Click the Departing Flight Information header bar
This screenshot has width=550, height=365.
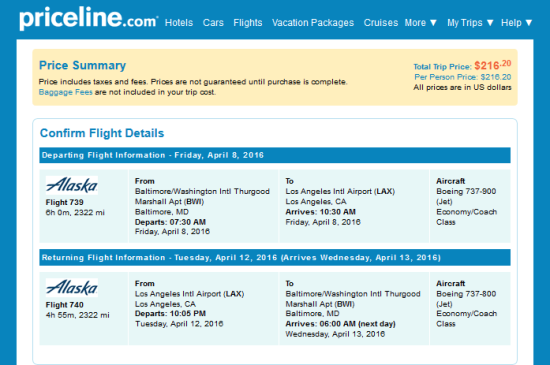pyautogui.click(x=275, y=155)
